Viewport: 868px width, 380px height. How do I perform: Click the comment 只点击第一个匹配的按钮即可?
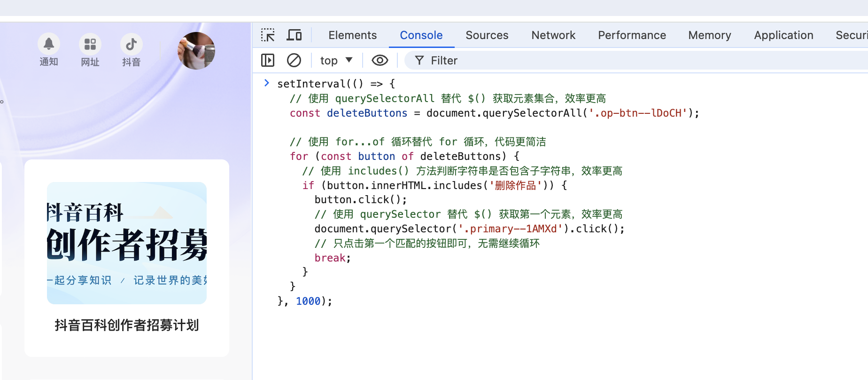coord(427,243)
